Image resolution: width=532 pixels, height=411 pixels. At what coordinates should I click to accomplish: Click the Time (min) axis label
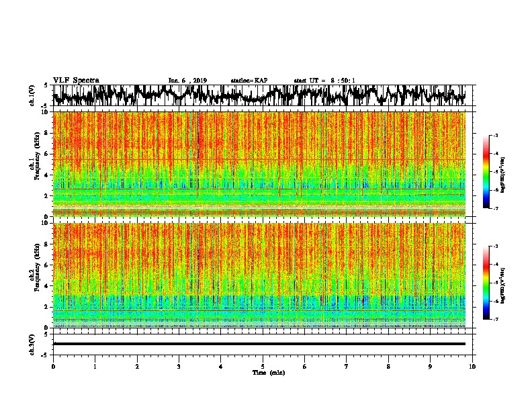269,372
